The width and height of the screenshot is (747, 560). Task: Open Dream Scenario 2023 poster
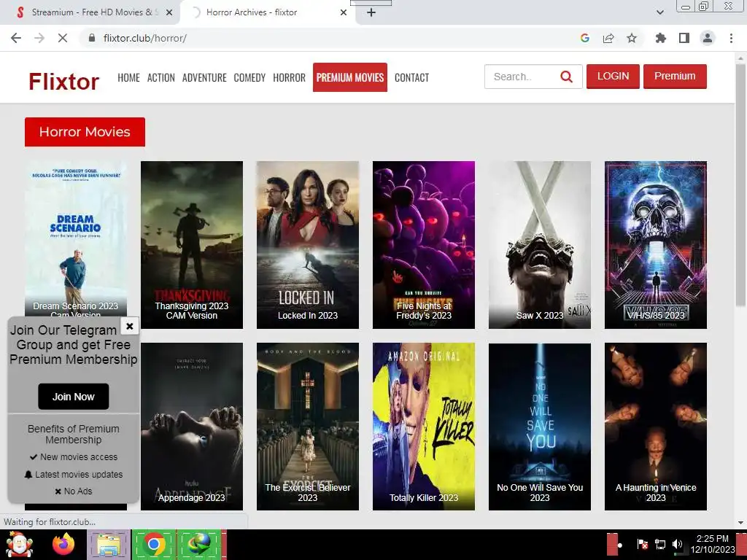click(76, 238)
